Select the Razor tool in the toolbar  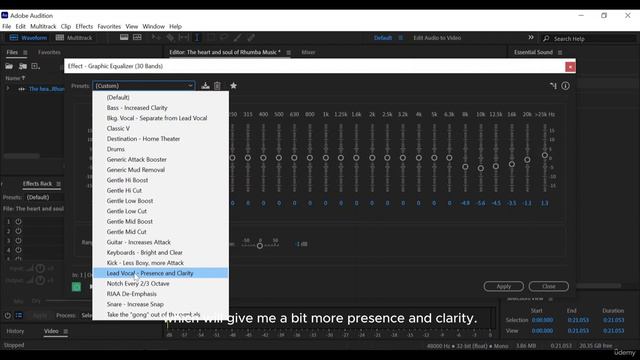pyautogui.click(x=170, y=38)
